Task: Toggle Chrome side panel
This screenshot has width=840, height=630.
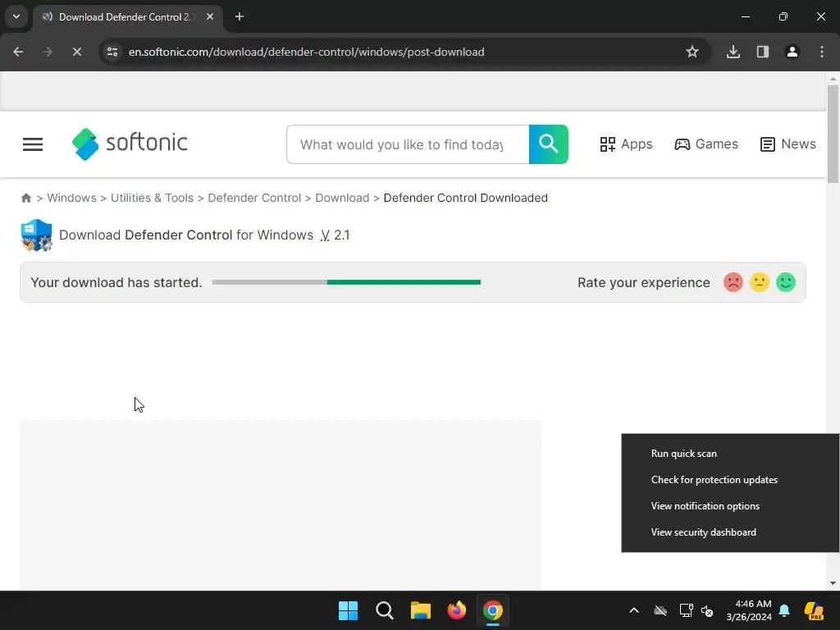Action: click(763, 52)
